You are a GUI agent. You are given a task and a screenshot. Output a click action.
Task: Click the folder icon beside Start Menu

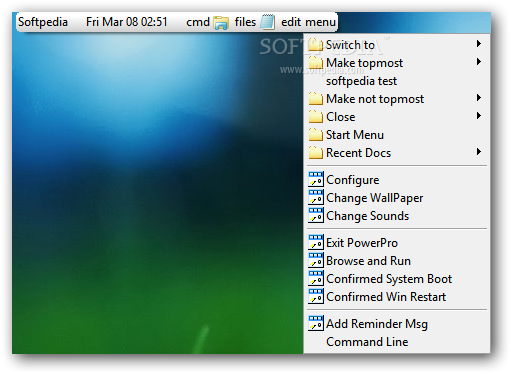tap(316, 135)
